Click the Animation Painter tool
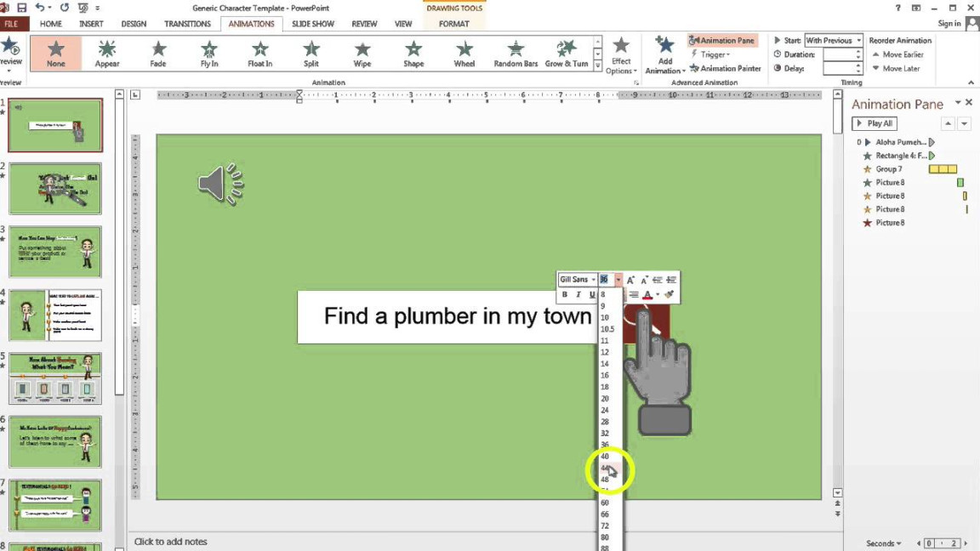Image resolution: width=980 pixels, height=551 pixels. click(x=725, y=68)
